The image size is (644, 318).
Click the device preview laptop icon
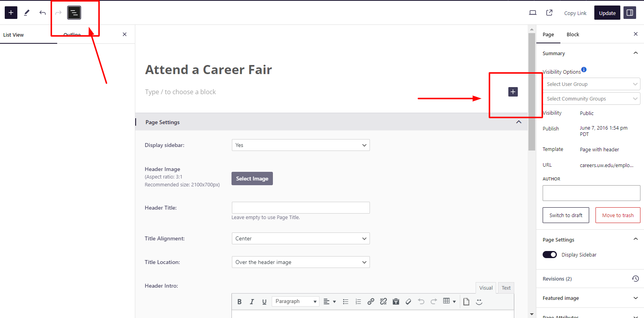coord(533,13)
